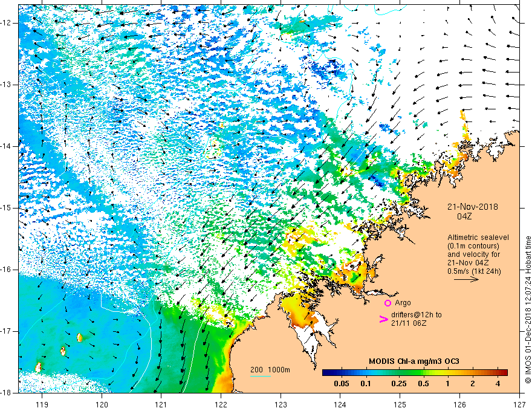Click the color bar value '0.25'
The width and height of the screenshot is (532, 411).
[398, 384]
